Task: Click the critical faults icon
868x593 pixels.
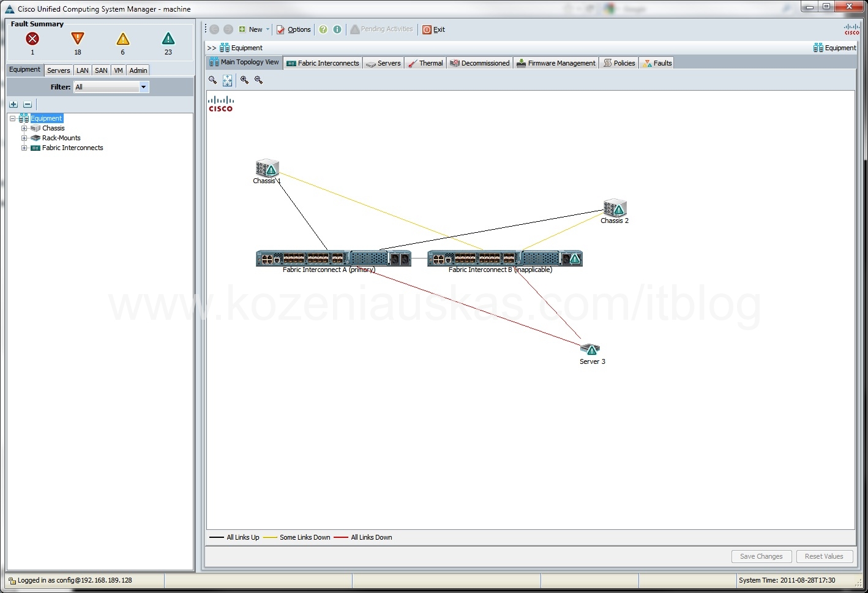Action: pos(32,39)
